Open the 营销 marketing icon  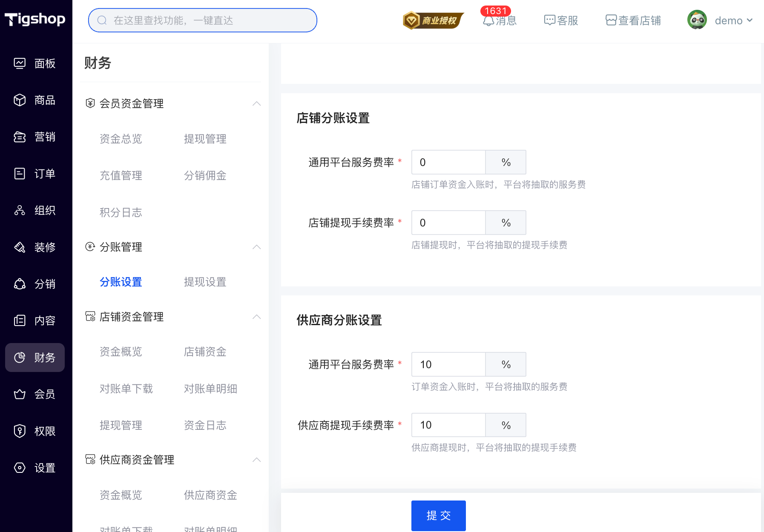[x=20, y=137]
